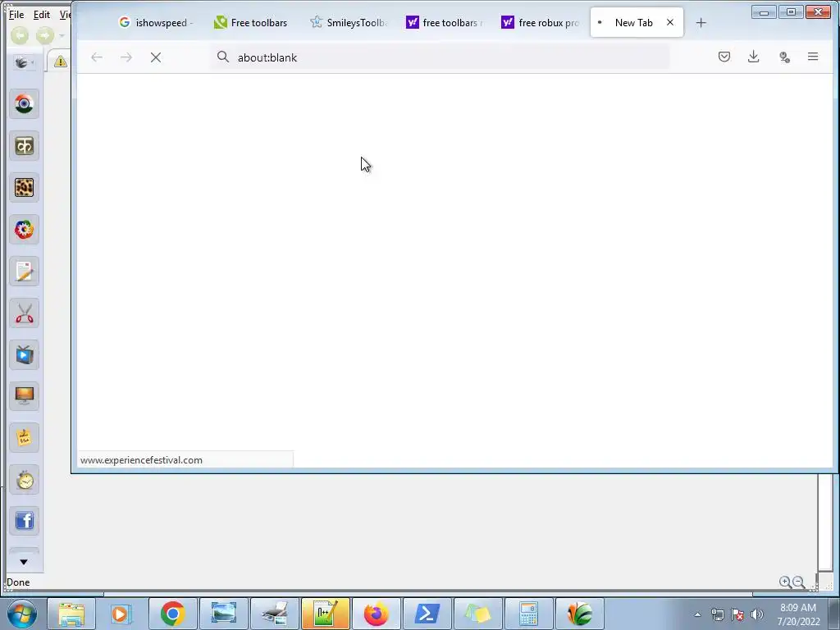840x630 pixels.
Task: Open the peacock browser taskbar button
Action: pyautogui.click(x=580, y=614)
